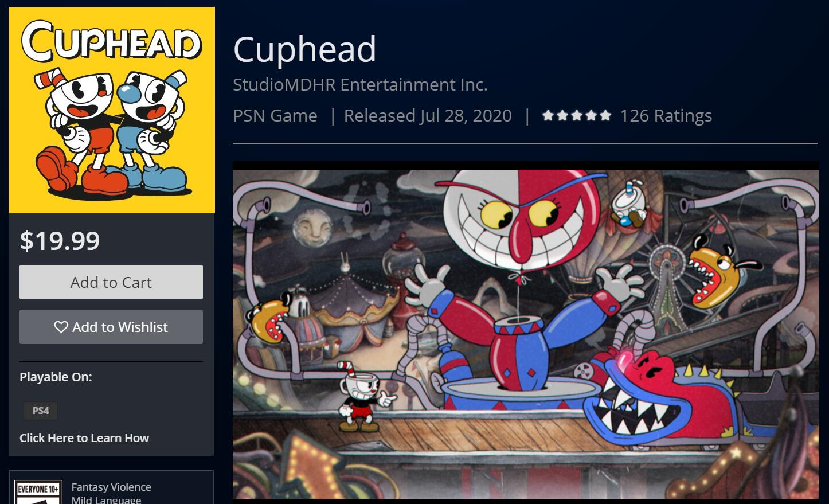Open the Click Here to Learn How link
Viewport: 829px width, 504px height.
click(x=84, y=438)
